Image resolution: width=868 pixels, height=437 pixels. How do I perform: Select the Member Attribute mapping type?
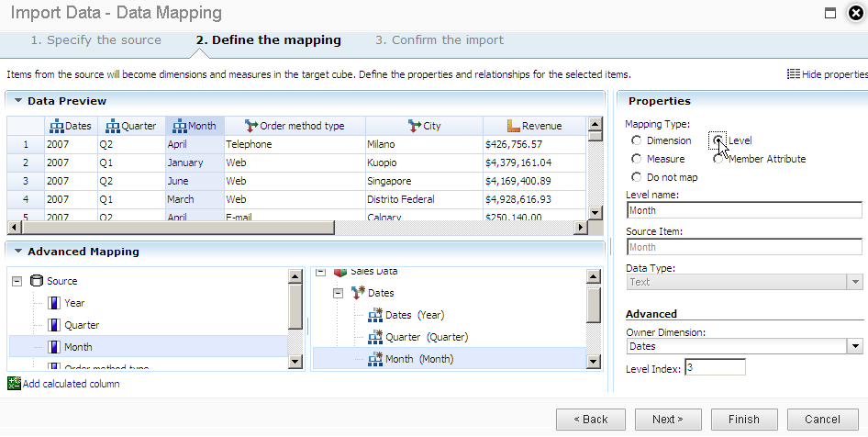coord(718,159)
